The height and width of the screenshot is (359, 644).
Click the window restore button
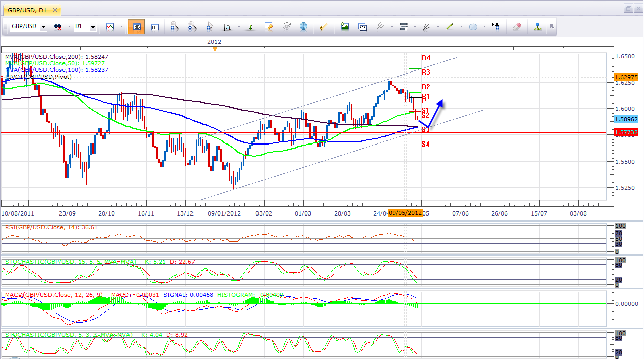pos(629,8)
